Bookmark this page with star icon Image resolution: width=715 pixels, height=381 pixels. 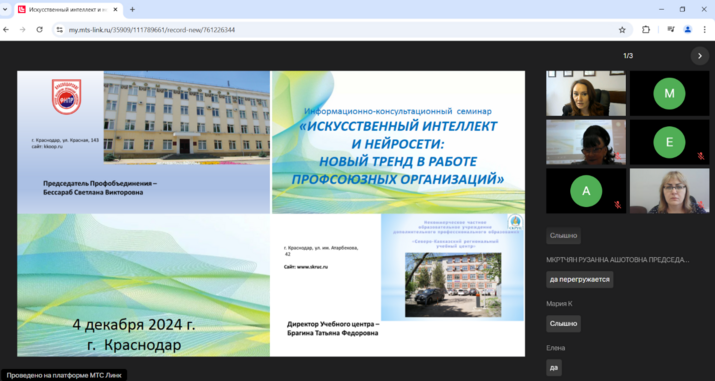click(x=622, y=30)
